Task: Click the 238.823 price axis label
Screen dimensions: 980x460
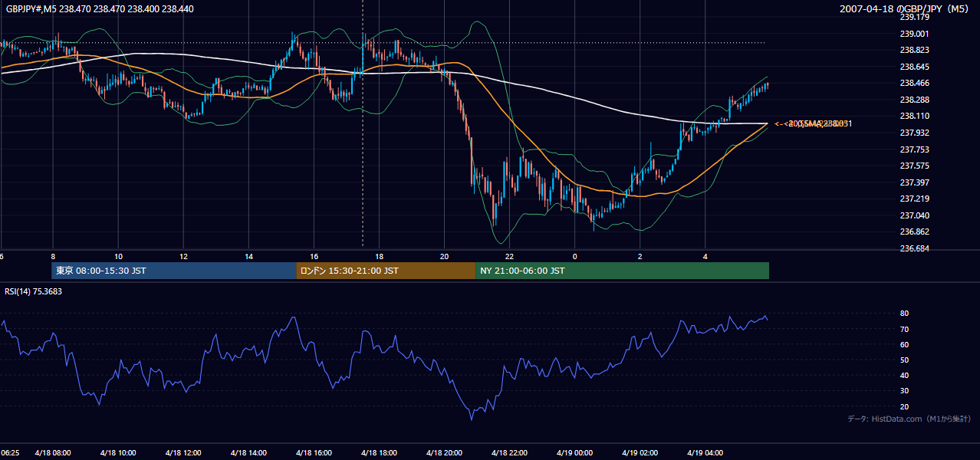Action: click(914, 50)
